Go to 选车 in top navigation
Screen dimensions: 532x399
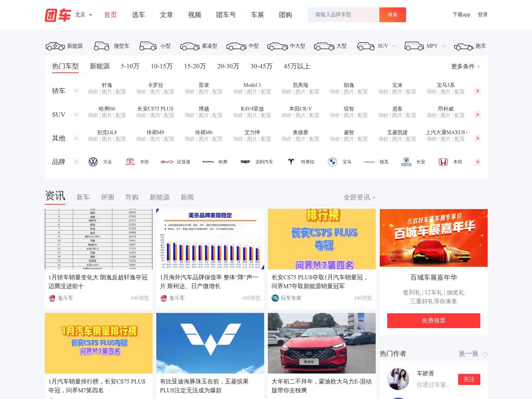click(x=139, y=15)
